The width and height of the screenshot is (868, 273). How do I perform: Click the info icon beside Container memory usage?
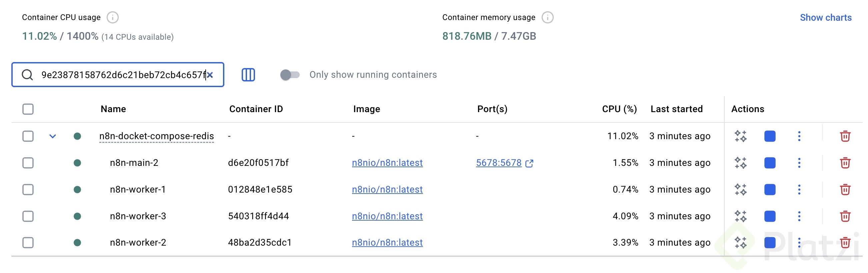(x=547, y=17)
